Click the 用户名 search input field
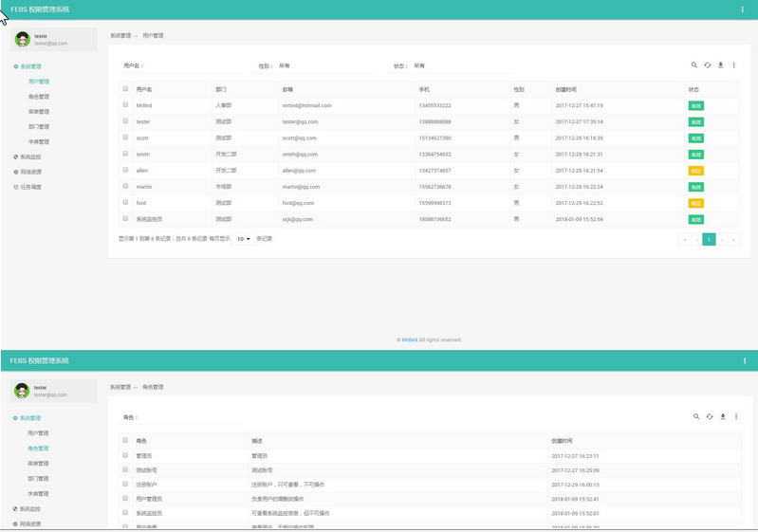The height and width of the screenshot is (532, 758). coord(194,66)
